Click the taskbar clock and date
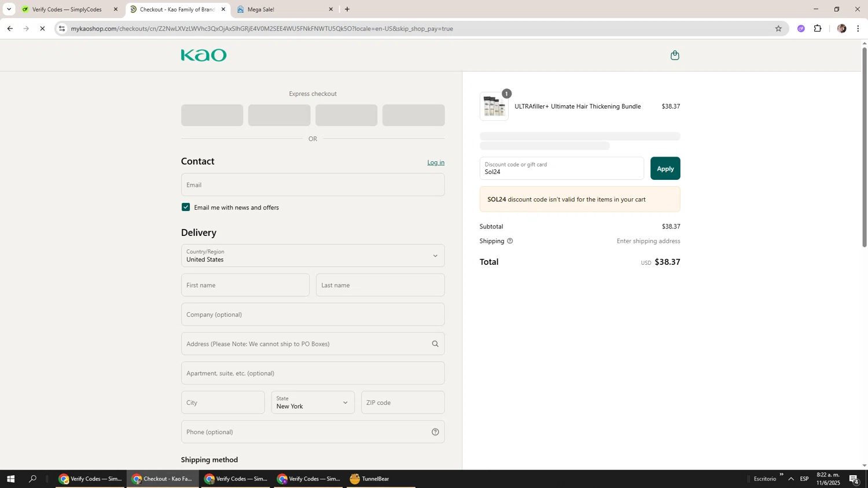Screen dimensions: 868x488 coord(828,479)
